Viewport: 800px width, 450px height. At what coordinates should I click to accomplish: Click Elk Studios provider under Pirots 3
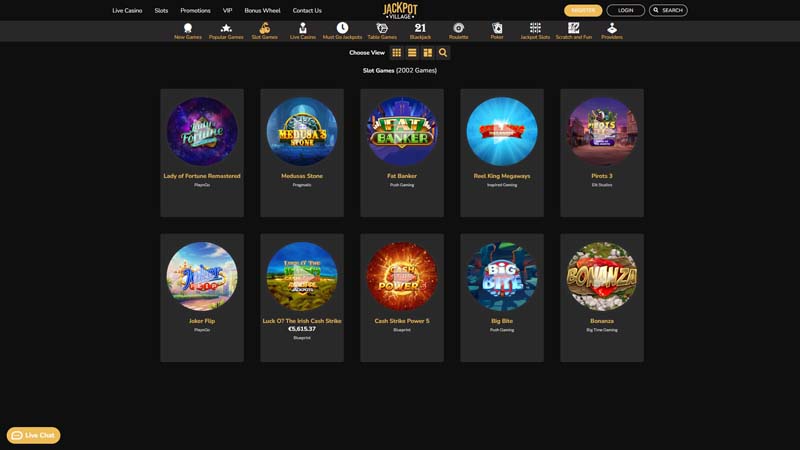coord(602,185)
